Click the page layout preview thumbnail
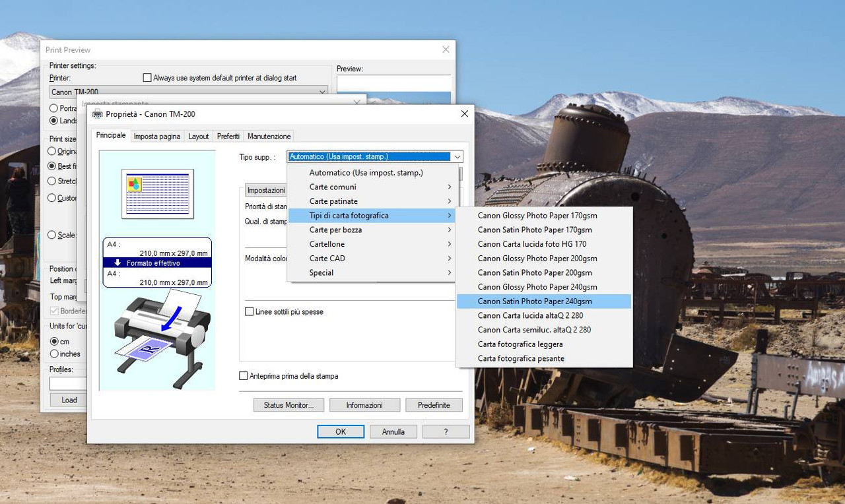Viewport: 845px width, 504px height. [158, 193]
